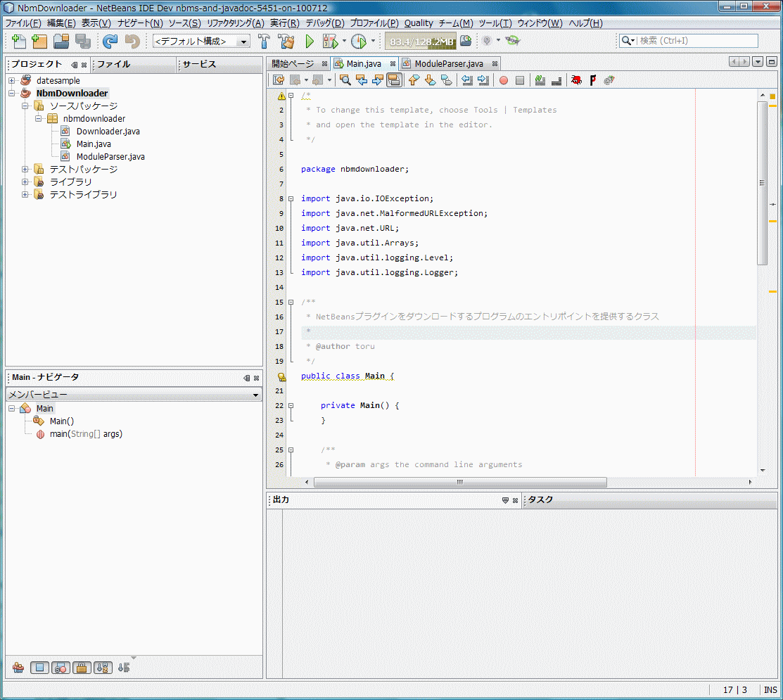
Task: Open the debug button's dropdown arrow
Action: point(344,41)
